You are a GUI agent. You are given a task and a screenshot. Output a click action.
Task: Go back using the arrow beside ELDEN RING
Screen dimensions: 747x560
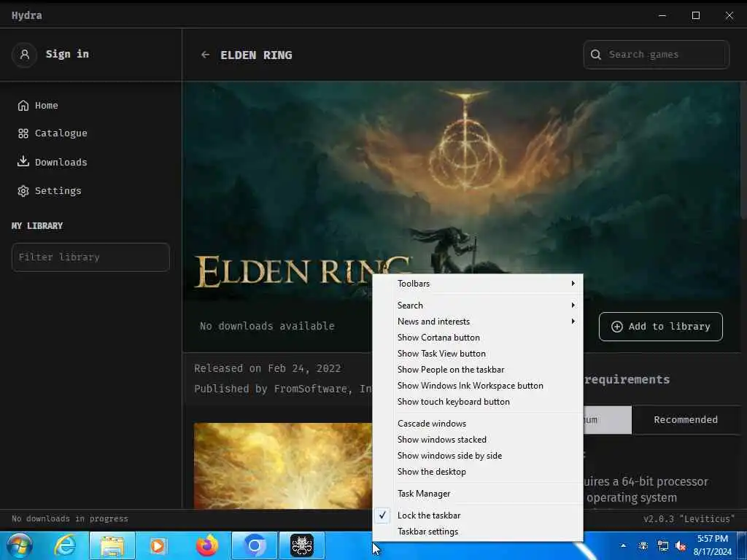click(205, 55)
